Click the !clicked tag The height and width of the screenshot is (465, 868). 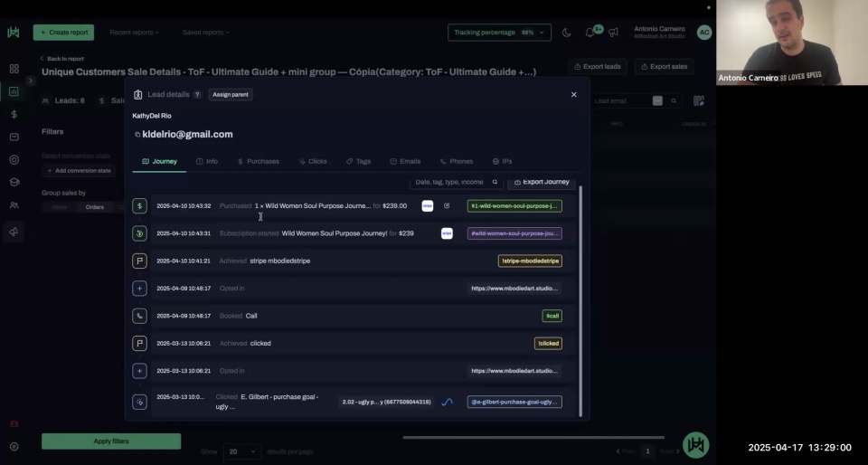[548, 343]
